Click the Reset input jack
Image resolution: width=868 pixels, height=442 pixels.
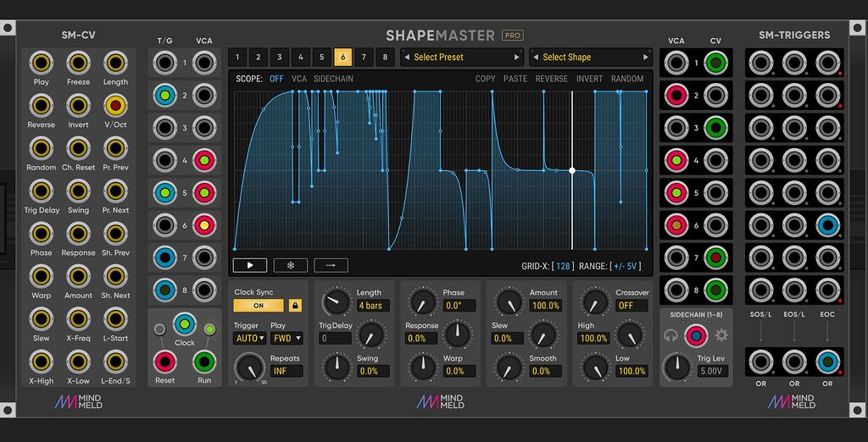pos(165,362)
